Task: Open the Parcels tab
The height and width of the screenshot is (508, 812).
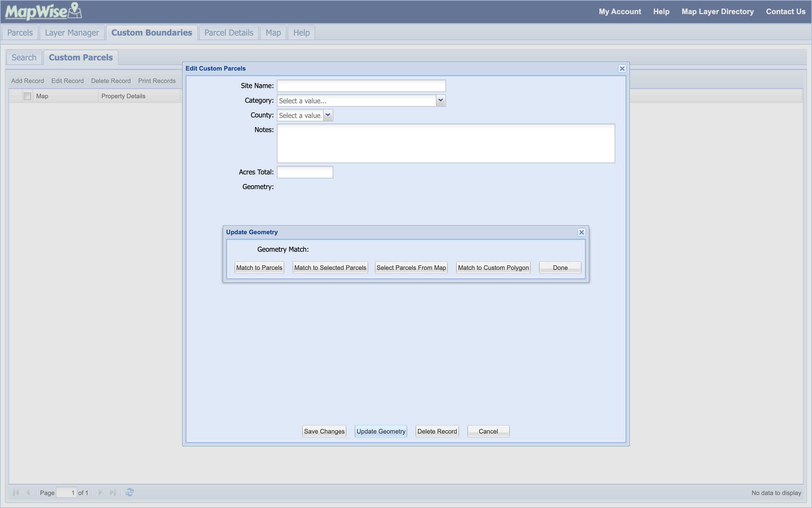Action: (20, 32)
